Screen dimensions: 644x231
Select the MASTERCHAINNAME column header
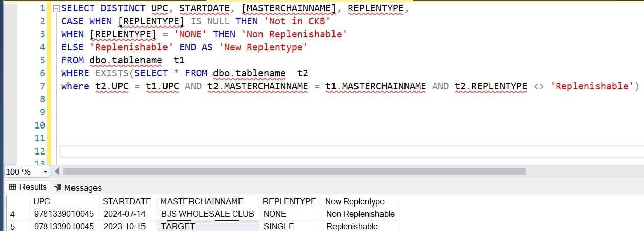[208, 201]
